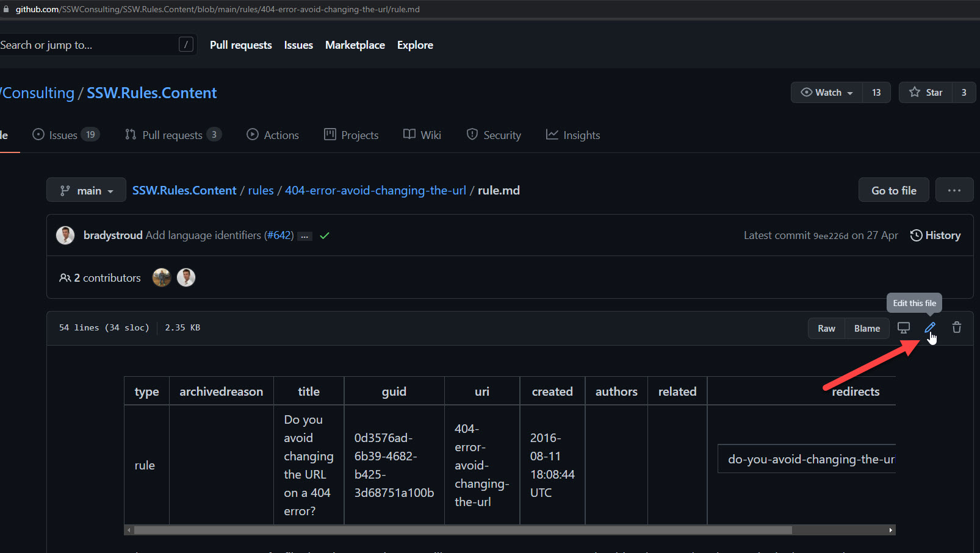
Task: Open the pull request #642 link
Action: [x=279, y=235]
